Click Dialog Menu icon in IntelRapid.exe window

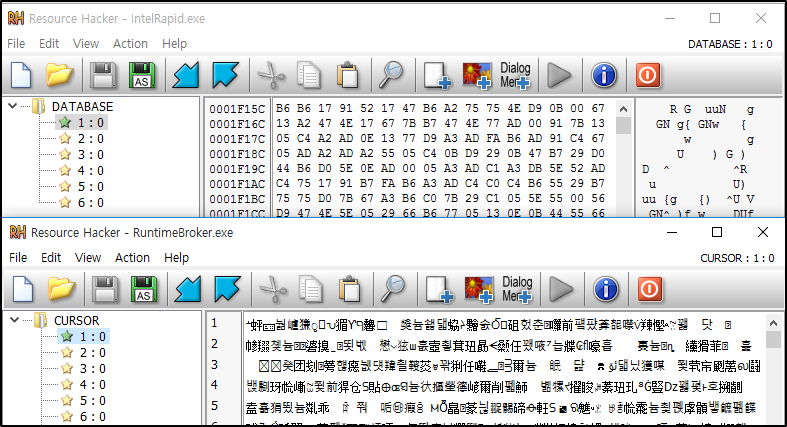click(515, 75)
